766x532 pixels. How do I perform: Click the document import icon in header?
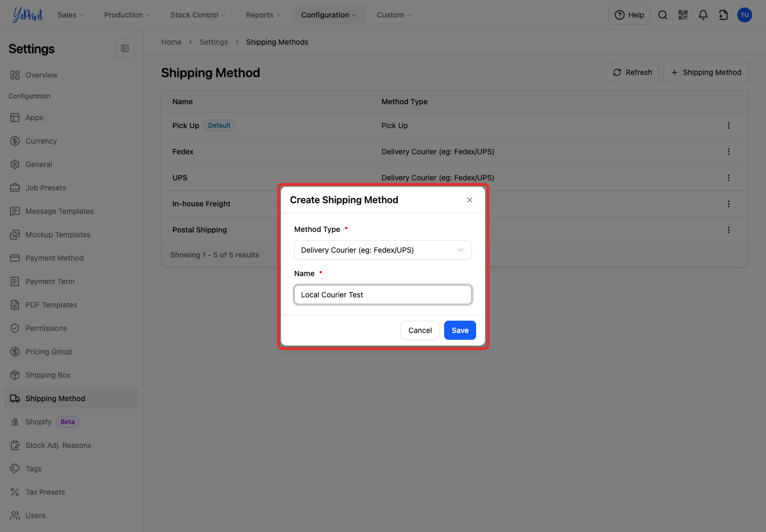point(723,15)
